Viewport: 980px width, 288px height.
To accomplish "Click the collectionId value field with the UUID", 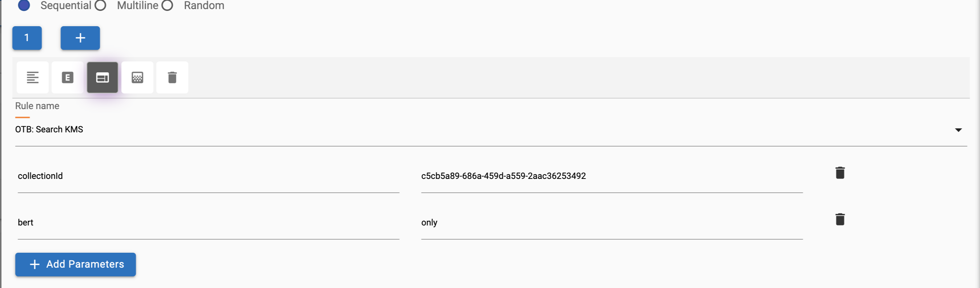I will (x=611, y=176).
